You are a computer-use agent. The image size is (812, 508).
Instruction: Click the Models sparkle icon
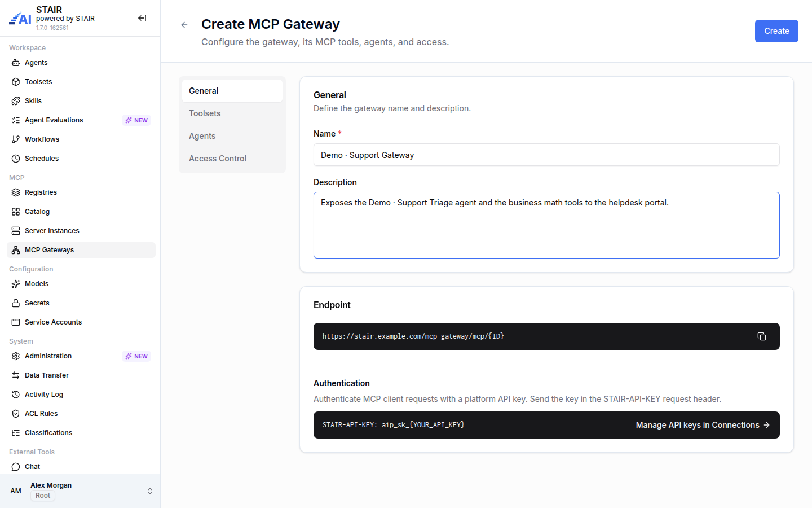(x=16, y=284)
